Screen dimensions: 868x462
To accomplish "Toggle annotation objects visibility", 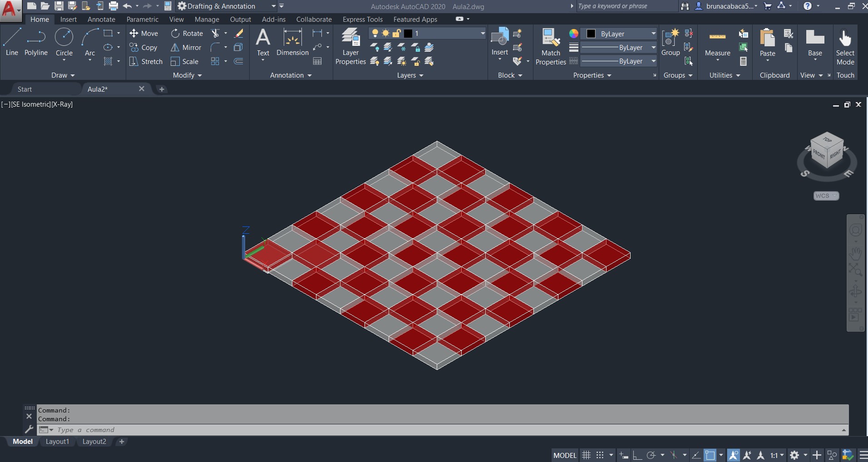I will pos(733,455).
